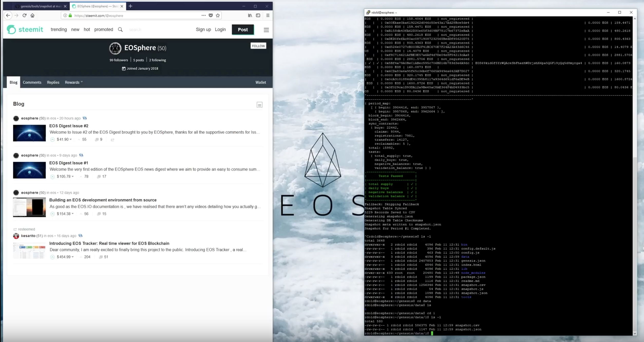Open the Comments tab

[32, 82]
